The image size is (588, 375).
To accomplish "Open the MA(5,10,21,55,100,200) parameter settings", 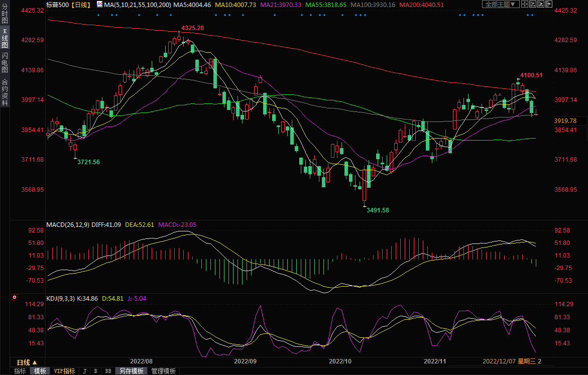I will click(137, 5).
